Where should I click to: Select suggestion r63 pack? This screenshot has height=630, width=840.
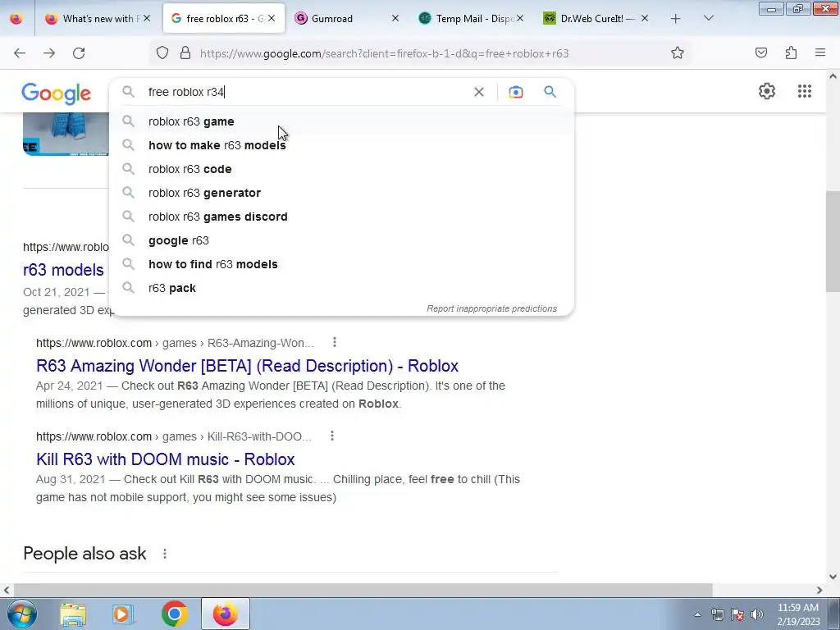click(x=341, y=288)
